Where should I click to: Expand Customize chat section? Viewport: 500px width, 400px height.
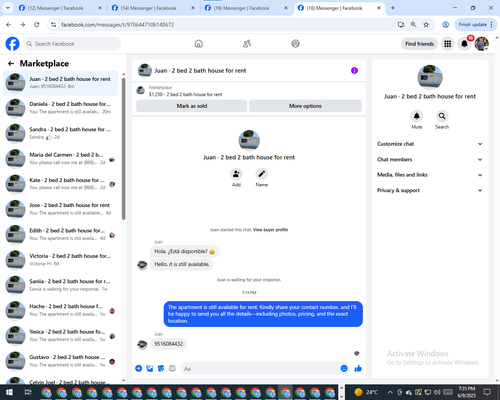pos(430,144)
